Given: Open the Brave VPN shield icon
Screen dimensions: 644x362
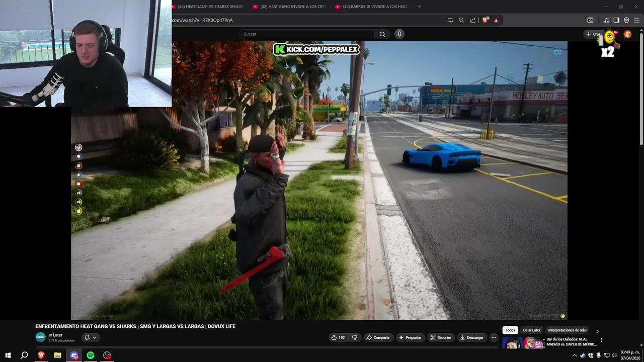Looking at the screenshot, I should 626,20.
